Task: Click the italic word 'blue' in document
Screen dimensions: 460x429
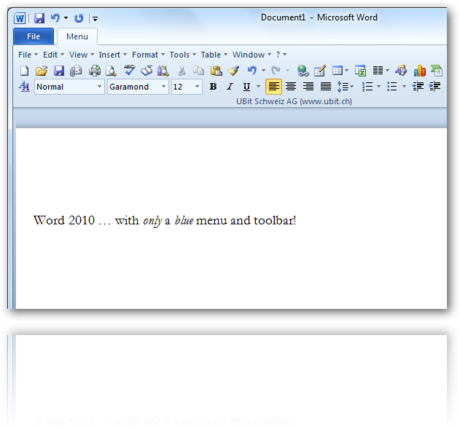Action: click(184, 220)
